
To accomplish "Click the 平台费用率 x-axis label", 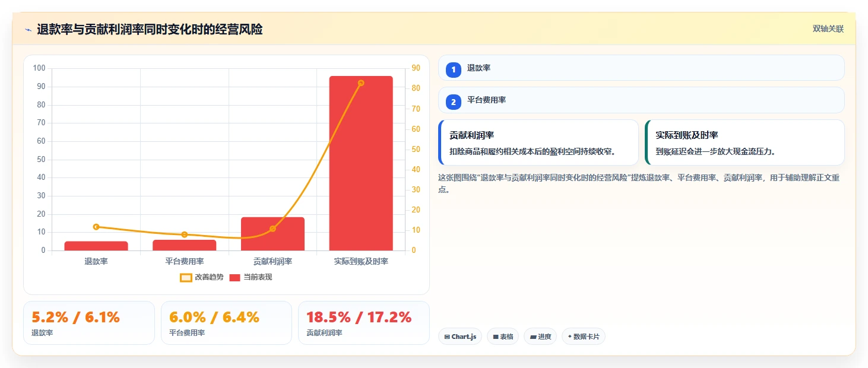I will pos(184,261).
